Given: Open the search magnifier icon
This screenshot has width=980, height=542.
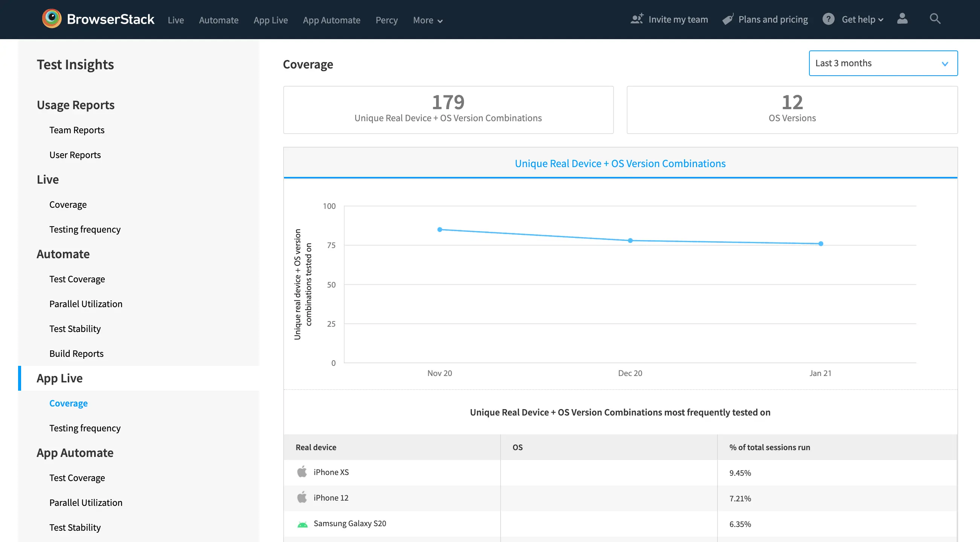Looking at the screenshot, I should click(934, 18).
